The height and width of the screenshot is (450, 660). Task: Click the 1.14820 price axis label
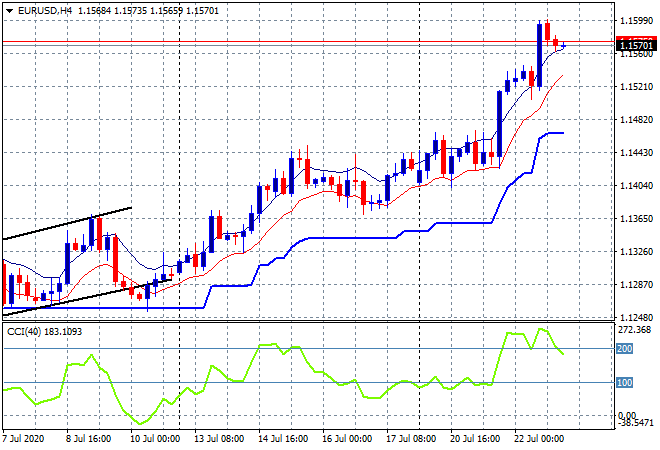point(636,120)
